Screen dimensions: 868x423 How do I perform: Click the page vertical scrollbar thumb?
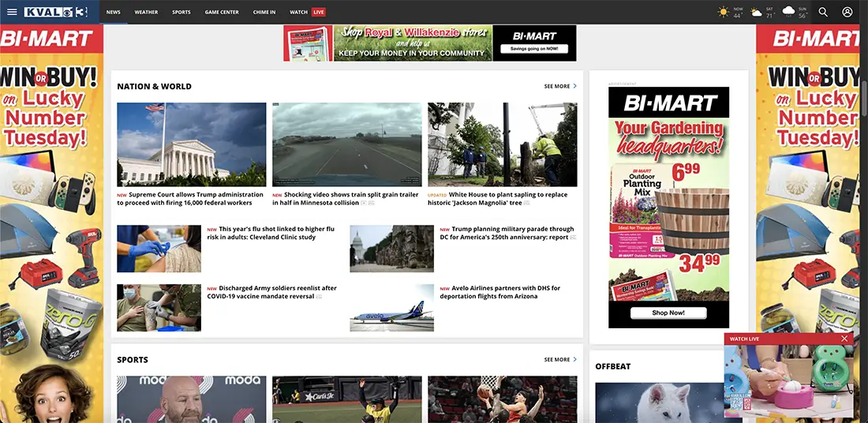coord(864,97)
